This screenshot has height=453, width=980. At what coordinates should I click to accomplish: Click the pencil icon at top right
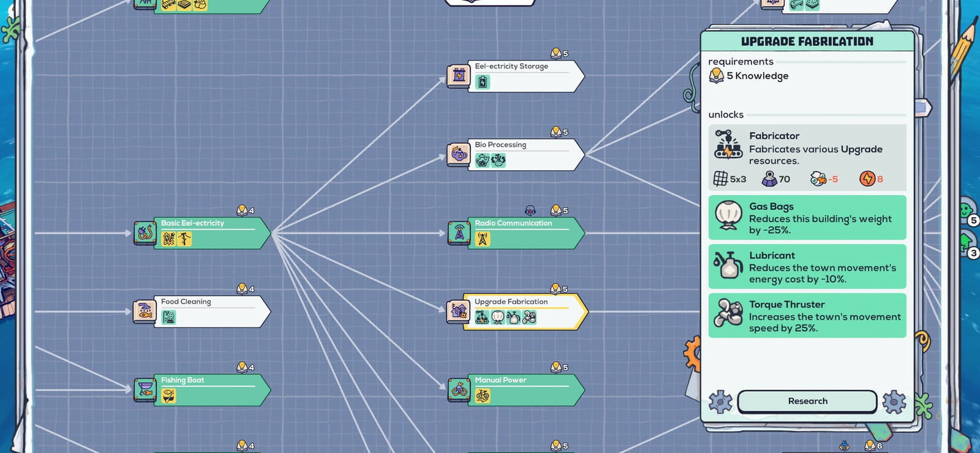point(962,47)
